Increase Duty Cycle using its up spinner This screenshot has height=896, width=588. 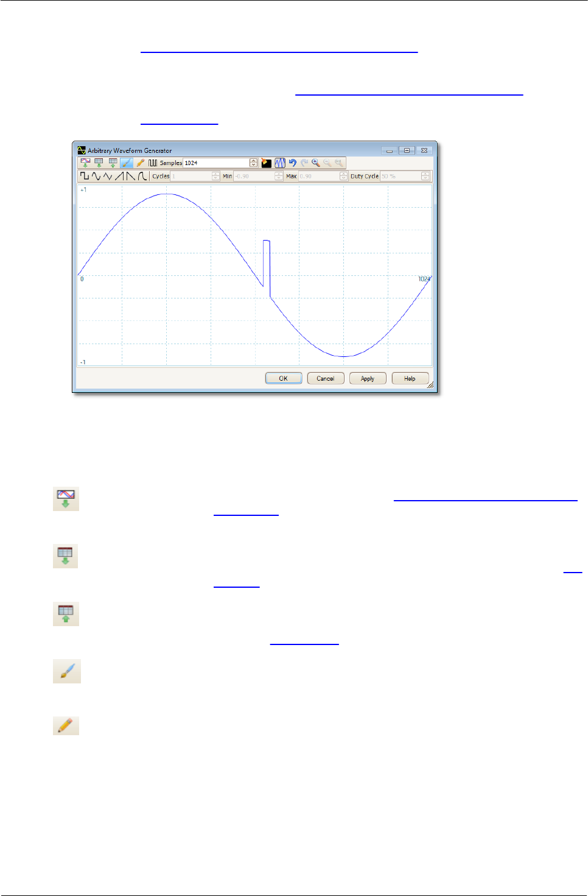coord(425,174)
